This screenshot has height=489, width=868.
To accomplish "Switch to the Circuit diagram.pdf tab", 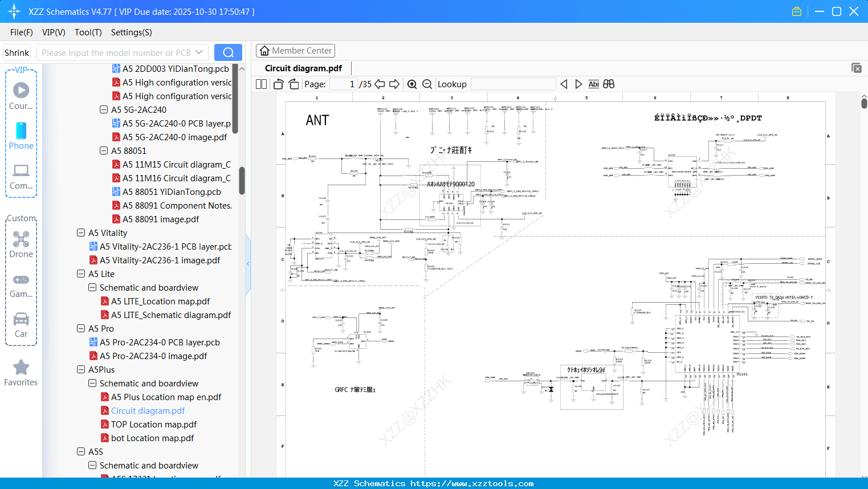I will tap(303, 68).
